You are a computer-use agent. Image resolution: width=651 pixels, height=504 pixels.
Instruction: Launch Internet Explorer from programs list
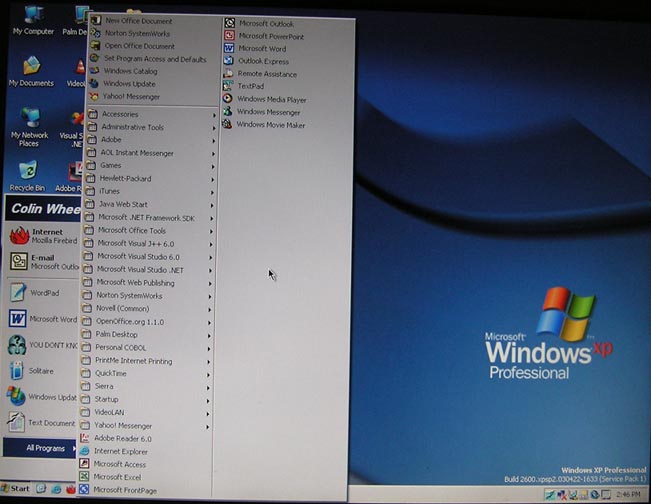pos(114,451)
